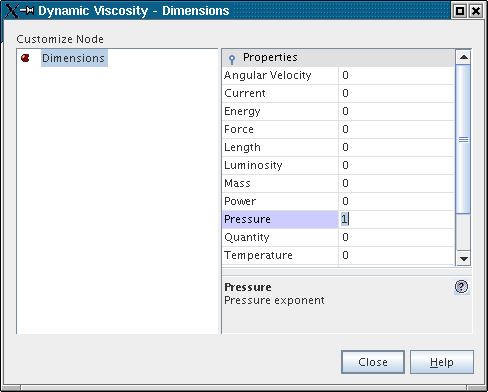Select the Angular Velocity property row
The width and height of the screenshot is (488, 392).
coord(338,75)
